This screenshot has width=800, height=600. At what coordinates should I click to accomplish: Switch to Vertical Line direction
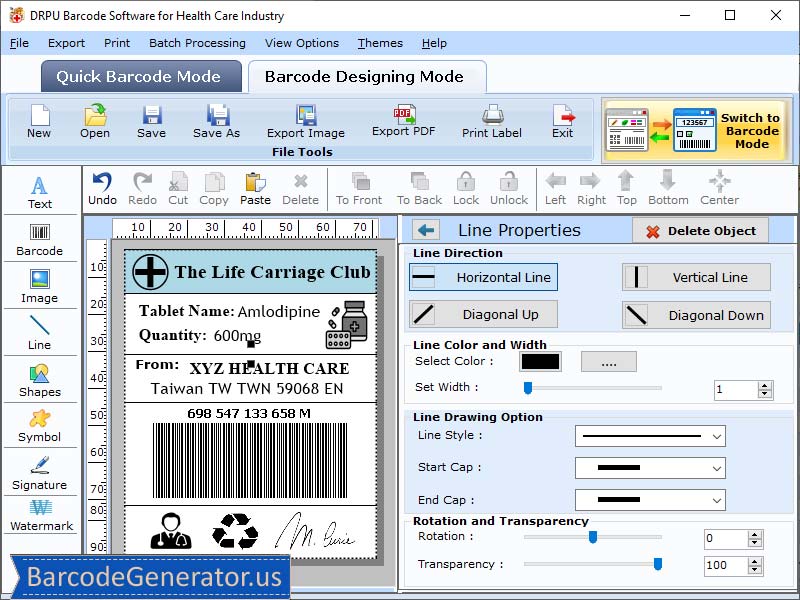pyautogui.click(x=696, y=277)
